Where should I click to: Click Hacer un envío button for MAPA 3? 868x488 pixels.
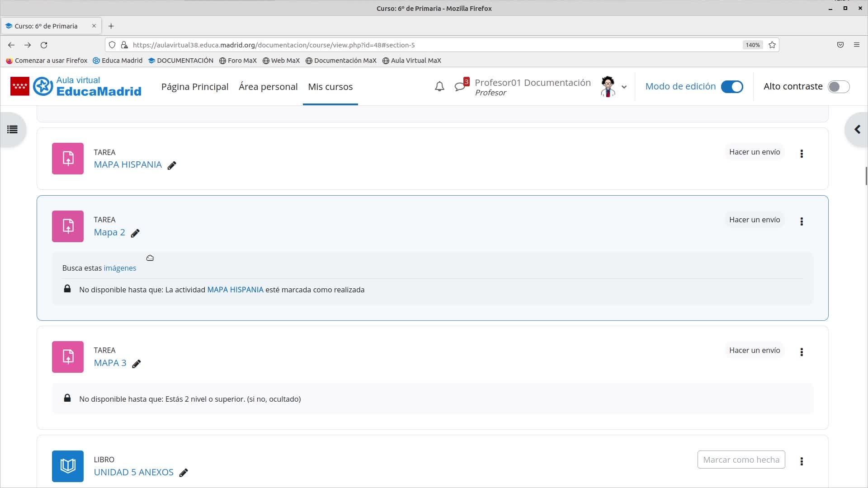coord(754,350)
